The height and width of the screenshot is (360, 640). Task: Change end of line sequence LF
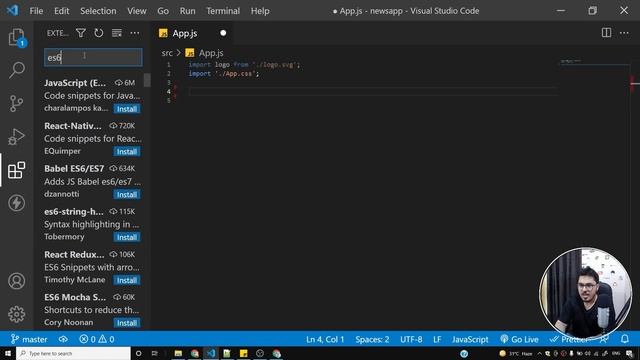437,339
